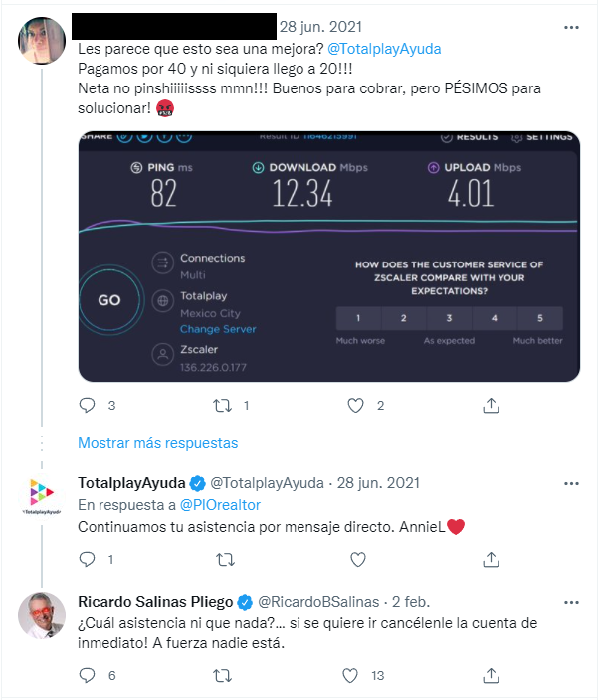The height and width of the screenshot is (700, 599).
Task: Share Ricardo Salinas Pliego's tweet
Action: [490, 675]
